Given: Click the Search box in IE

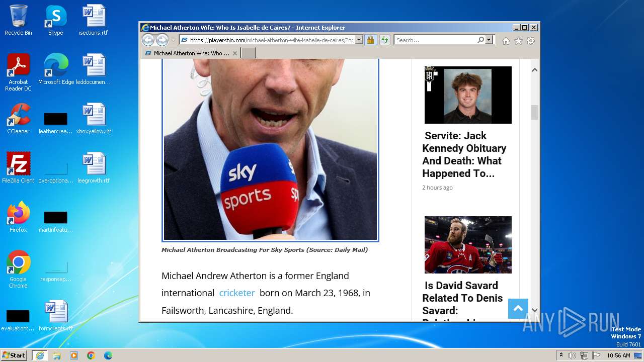Looking at the screenshot, I should (436, 40).
